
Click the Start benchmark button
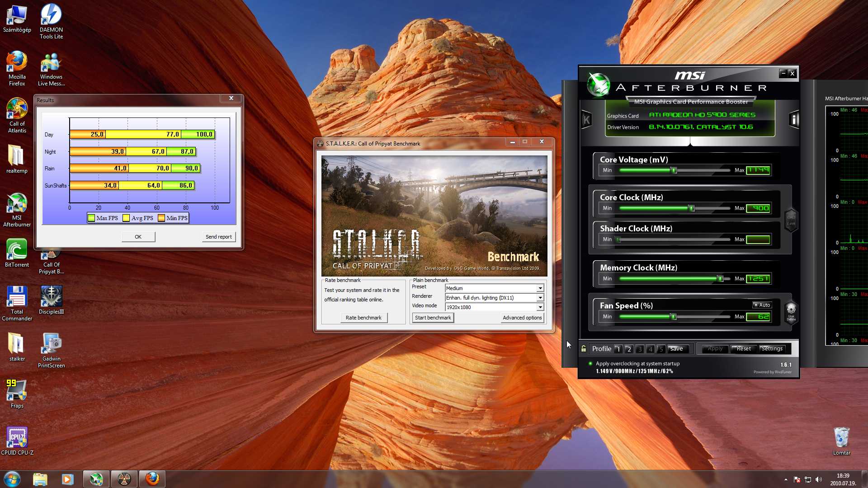pyautogui.click(x=433, y=318)
